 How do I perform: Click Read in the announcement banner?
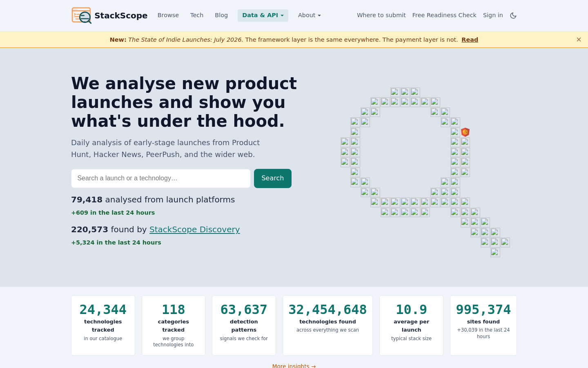pyautogui.click(x=470, y=40)
